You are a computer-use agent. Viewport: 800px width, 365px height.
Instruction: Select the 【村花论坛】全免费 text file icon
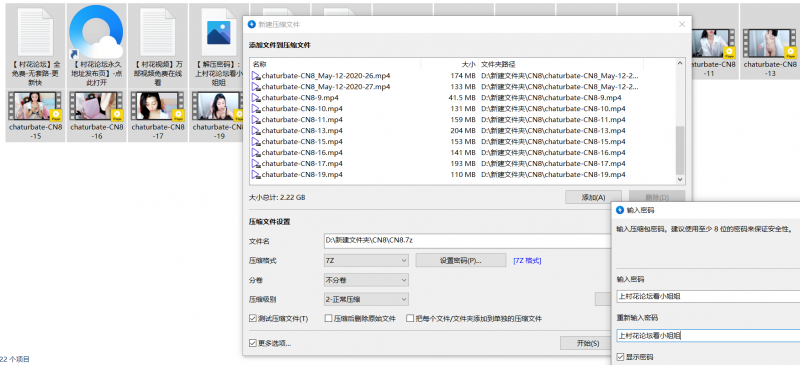35,32
